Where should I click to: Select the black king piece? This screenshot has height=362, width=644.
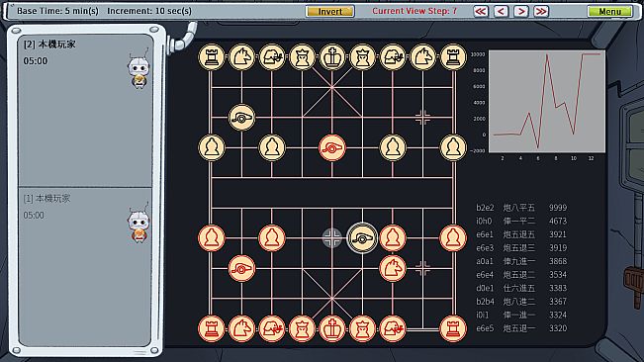coord(331,56)
